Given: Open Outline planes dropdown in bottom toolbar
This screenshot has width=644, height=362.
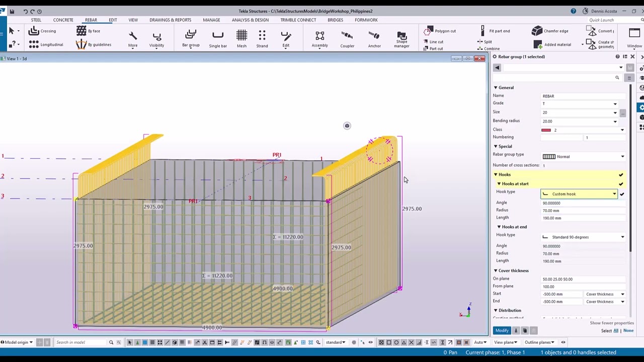Looking at the screenshot, I should coord(539,343).
